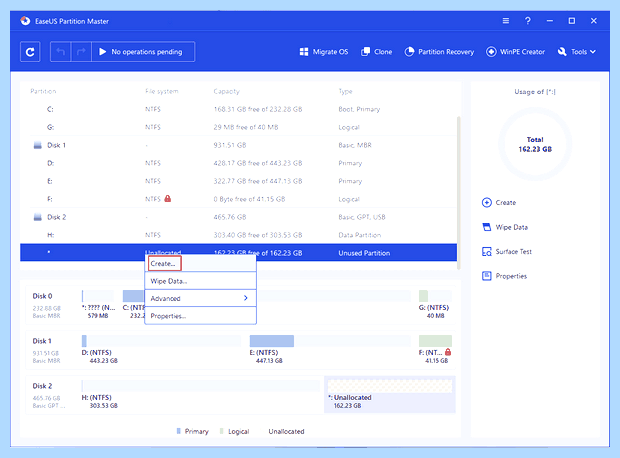This screenshot has height=458, width=620.
Task: Click the Disk 2 label in the disk map
Action: pos(42,386)
